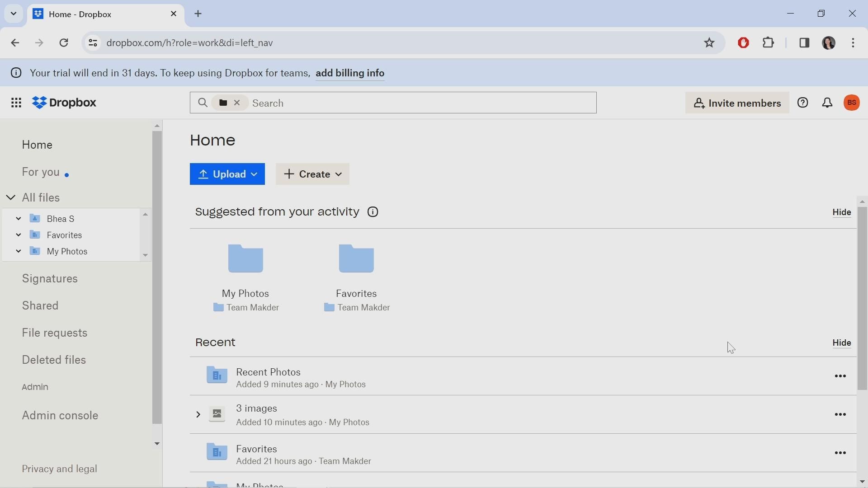Click the add billing info link
The height and width of the screenshot is (488, 868).
350,73
